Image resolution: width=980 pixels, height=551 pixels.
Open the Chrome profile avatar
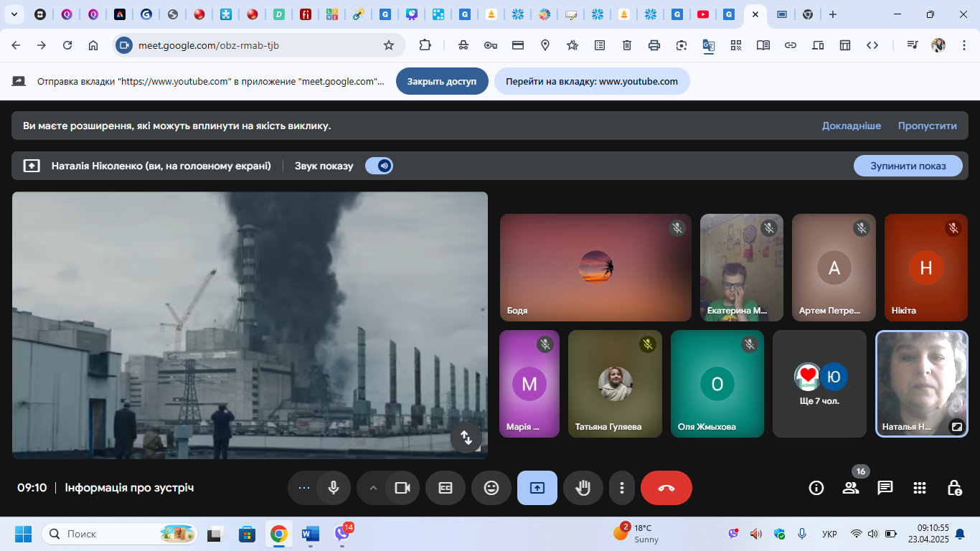click(x=938, y=45)
